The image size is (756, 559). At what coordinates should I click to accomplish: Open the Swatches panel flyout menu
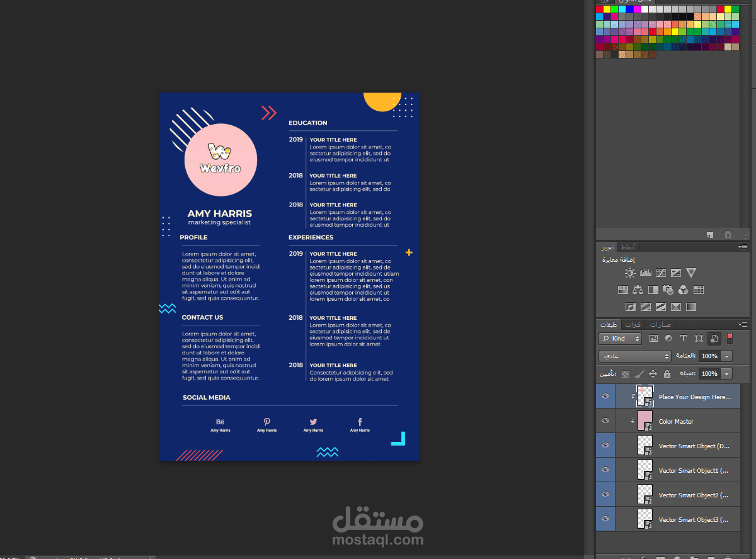click(x=745, y=3)
